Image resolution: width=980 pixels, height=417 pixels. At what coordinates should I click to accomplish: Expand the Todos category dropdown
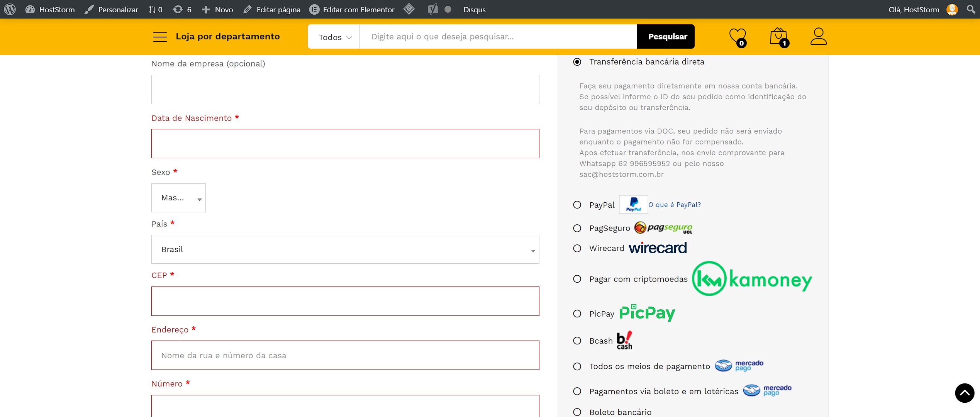click(x=334, y=37)
